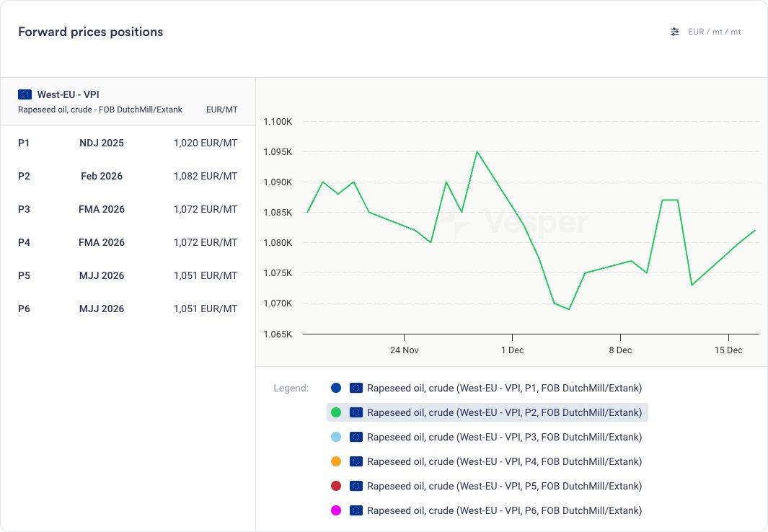The image size is (768, 532).
Task: Click the EU flag beside West-EU - VPI
Action: 25,94
